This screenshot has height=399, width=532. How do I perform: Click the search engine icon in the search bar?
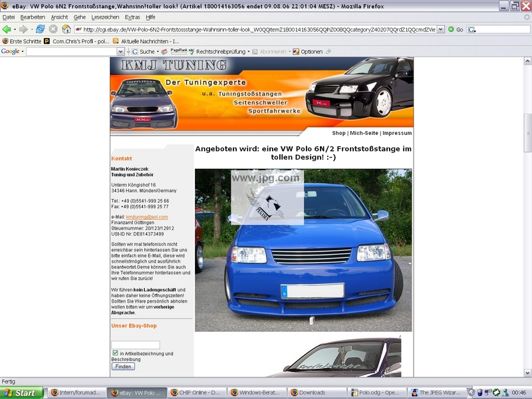click(471, 29)
